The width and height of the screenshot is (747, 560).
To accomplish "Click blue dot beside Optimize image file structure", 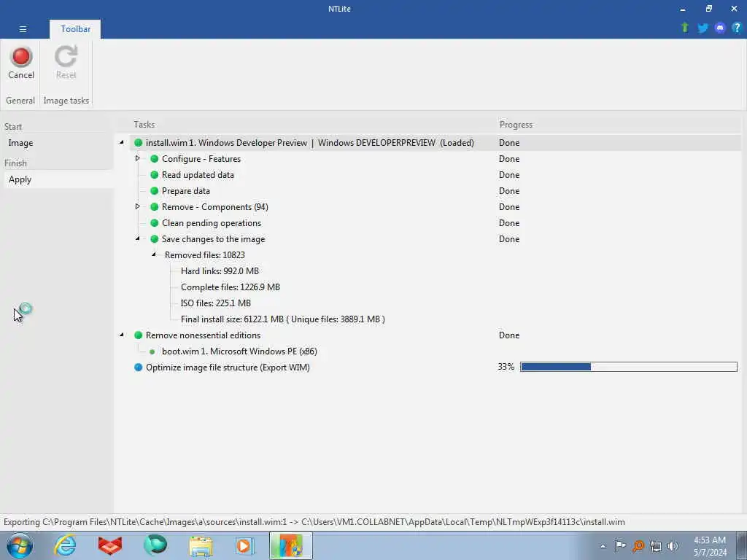I will click(x=138, y=367).
